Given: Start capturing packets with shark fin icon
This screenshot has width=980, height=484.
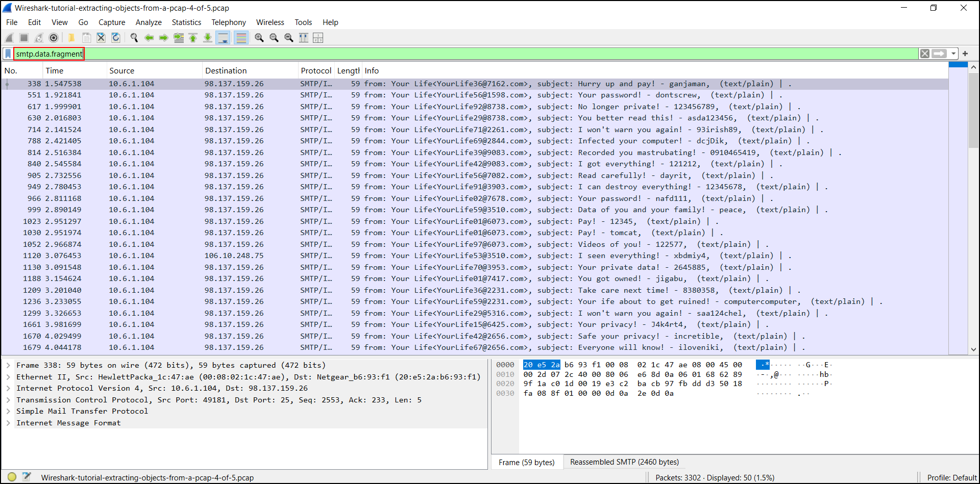Looking at the screenshot, I should tap(9, 38).
